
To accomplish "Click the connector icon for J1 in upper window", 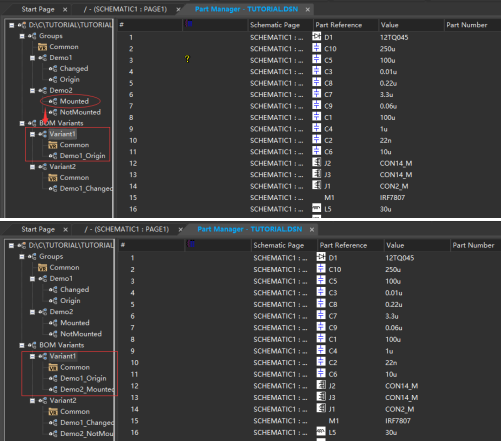I will [317, 185].
